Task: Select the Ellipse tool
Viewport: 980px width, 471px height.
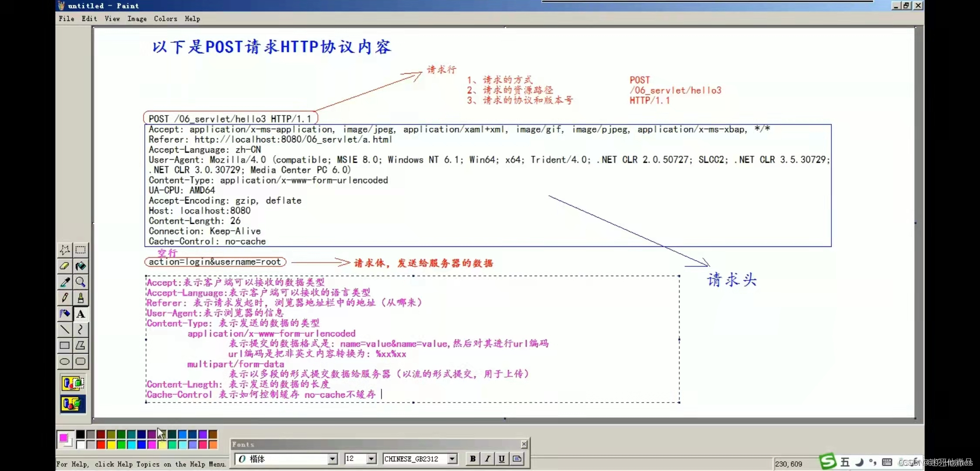Action: click(65, 361)
